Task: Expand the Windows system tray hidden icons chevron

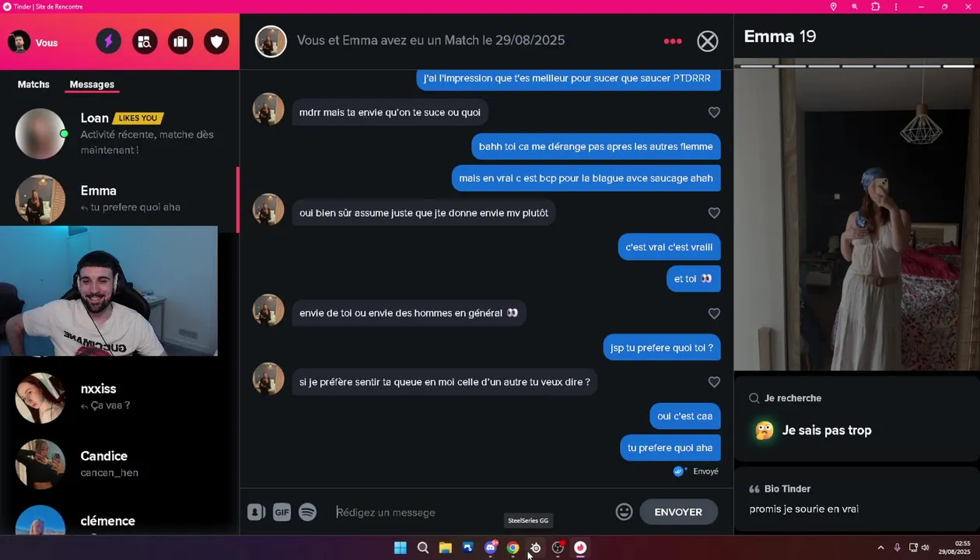Action: 880,548
